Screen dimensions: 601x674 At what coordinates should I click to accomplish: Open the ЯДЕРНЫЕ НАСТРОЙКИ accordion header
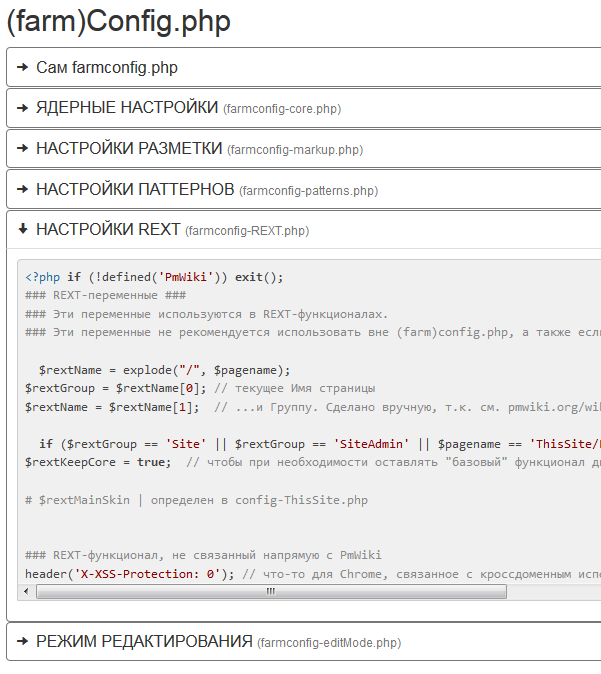(304, 108)
